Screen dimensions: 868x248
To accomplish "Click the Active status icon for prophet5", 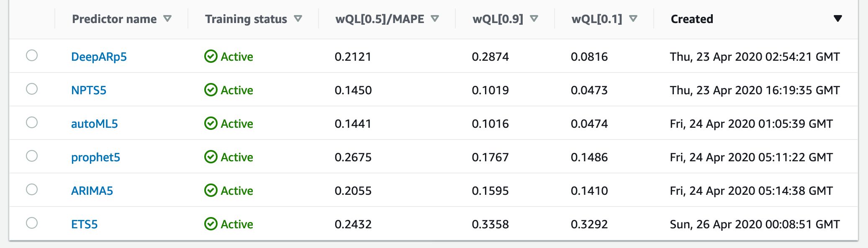I will coord(211,157).
